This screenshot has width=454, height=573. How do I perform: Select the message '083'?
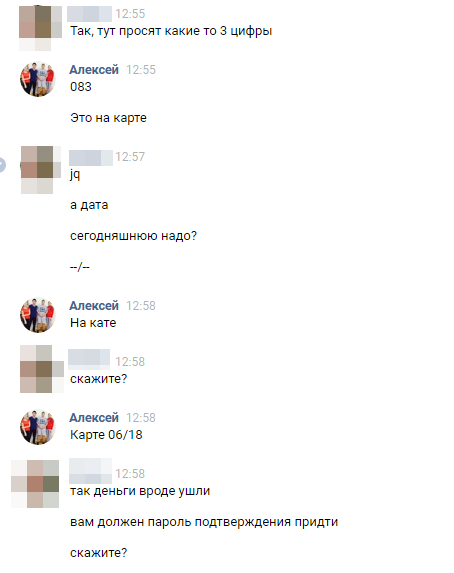pyautogui.click(x=81, y=87)
